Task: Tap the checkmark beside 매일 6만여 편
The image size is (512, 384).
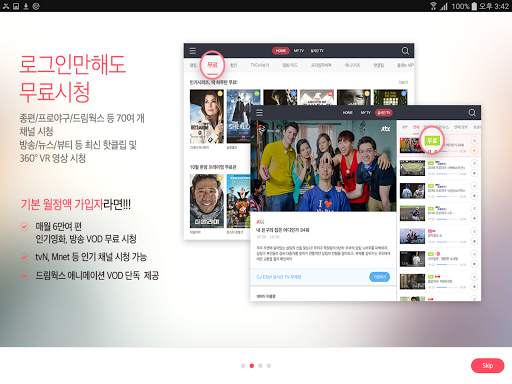Action: point(24,227)
